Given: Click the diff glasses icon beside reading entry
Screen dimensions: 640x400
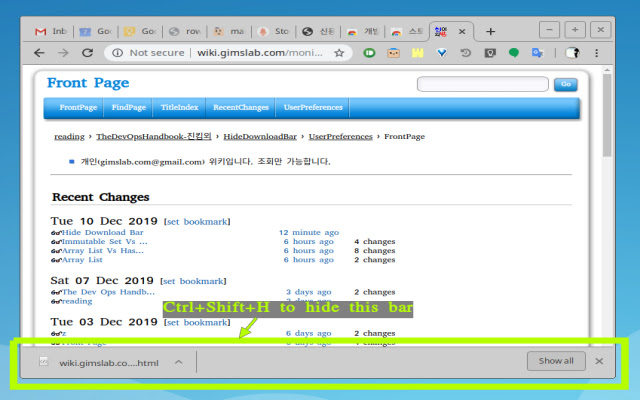Looking at the screenshot, I should [x=56, y=302].
